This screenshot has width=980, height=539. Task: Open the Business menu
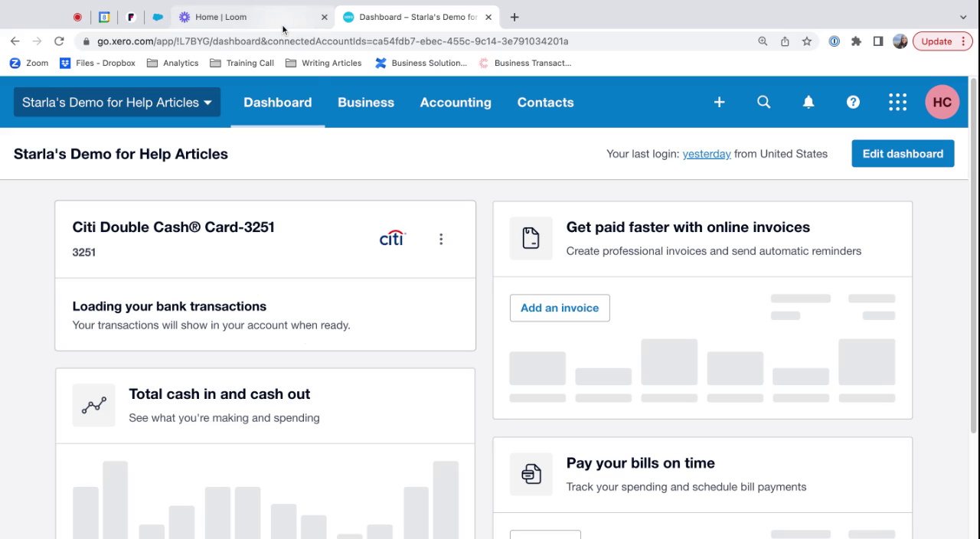[x=366, y=102]
